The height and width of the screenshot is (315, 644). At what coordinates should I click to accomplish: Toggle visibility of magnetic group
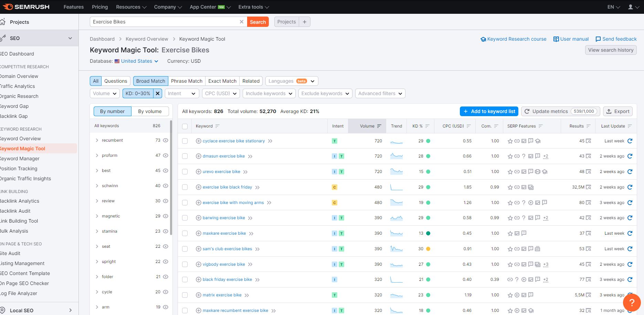click(x=166, y=216)
